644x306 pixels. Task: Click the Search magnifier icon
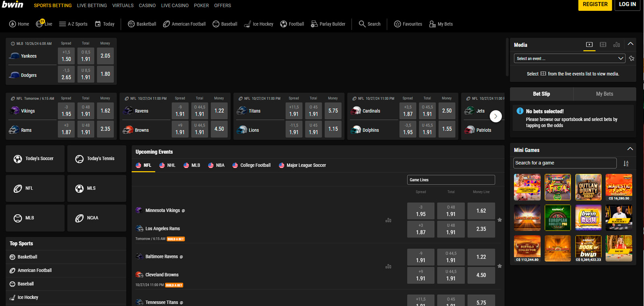[x=362, y=24]
